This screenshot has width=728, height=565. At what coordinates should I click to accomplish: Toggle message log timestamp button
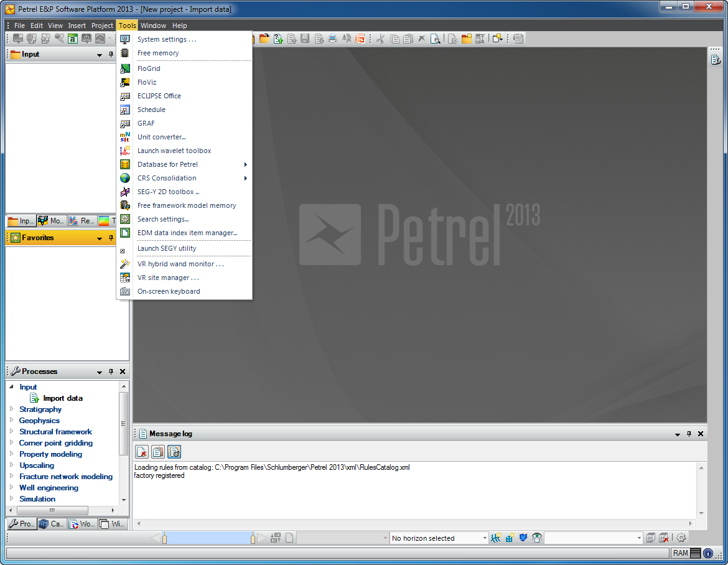[174, 452]
